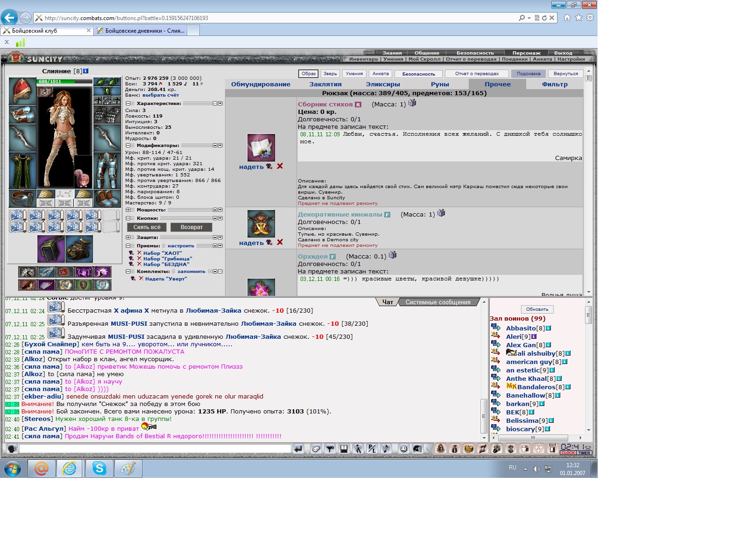The height and width of the screenshot is (560, 747).
Task: Delete the Декоративные кинжалы item with red X
Action: click(280, 242)
